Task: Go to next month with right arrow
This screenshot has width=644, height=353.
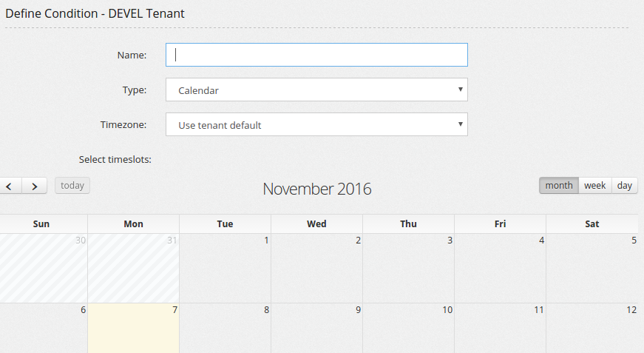Action: [x=34, y=186]
